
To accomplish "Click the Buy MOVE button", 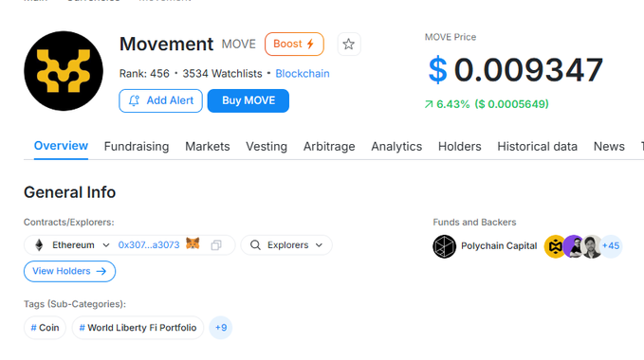I will [248, 100].
